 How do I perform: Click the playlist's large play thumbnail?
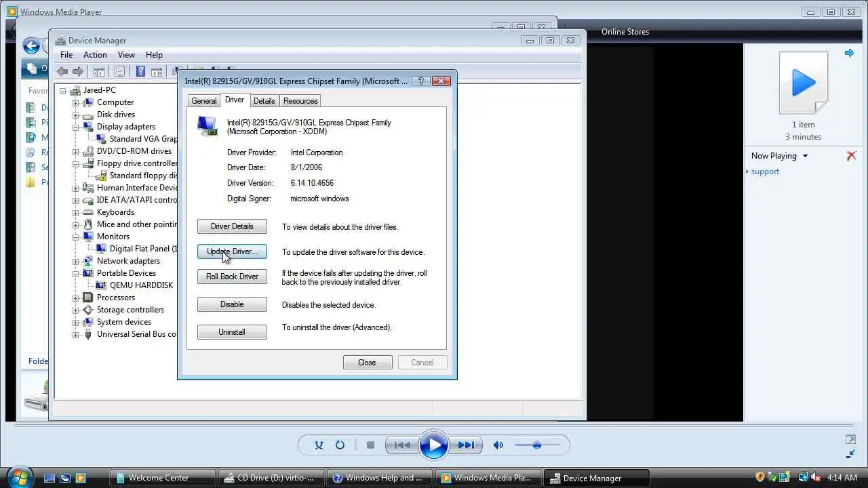804,83
